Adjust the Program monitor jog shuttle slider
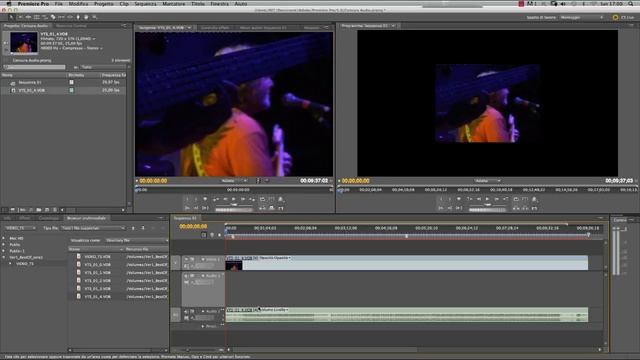Image resolution: width=640 pixels, height=360 pixels. pyautogui.click(x=488, y=209)
